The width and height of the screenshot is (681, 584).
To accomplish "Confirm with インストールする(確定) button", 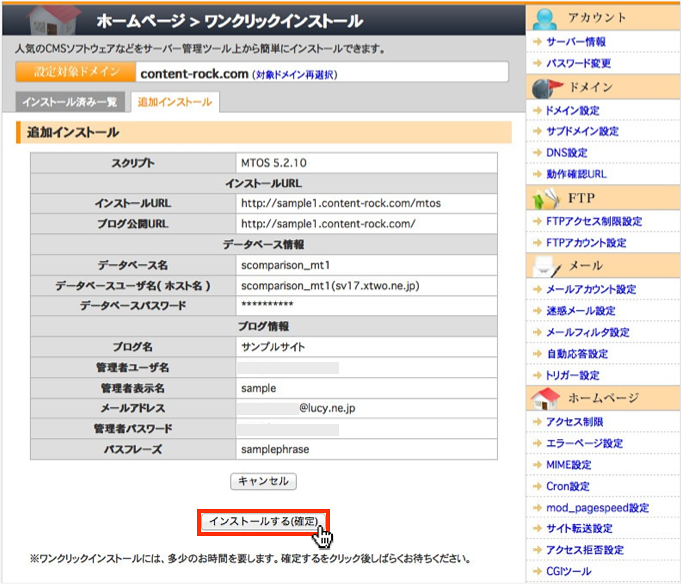I will 263,522.
